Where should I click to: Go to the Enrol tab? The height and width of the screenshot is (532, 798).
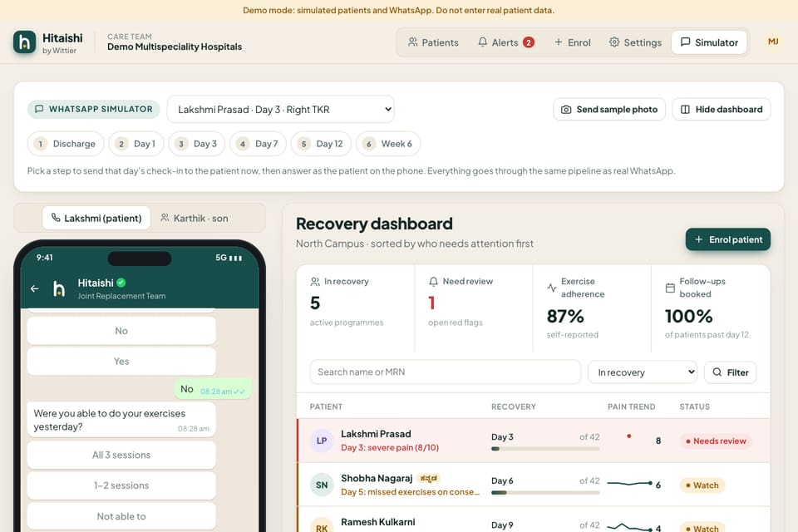(x=573, y=42)
